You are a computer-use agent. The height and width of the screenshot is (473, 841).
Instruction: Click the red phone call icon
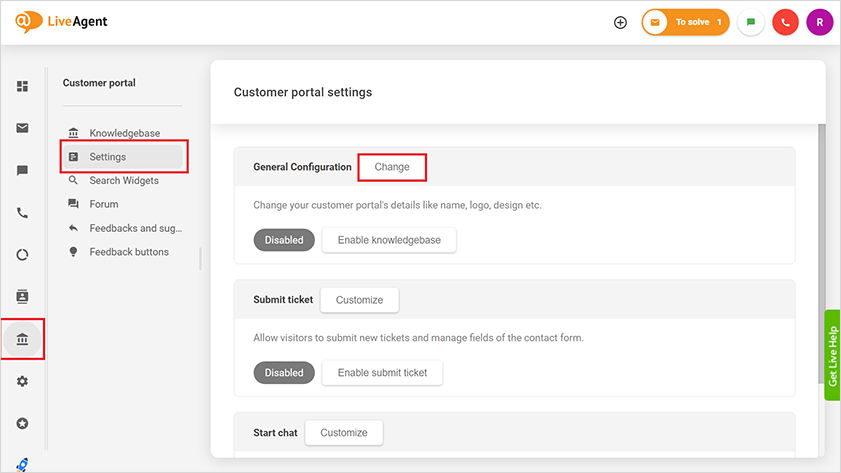(x=785, y=23)
